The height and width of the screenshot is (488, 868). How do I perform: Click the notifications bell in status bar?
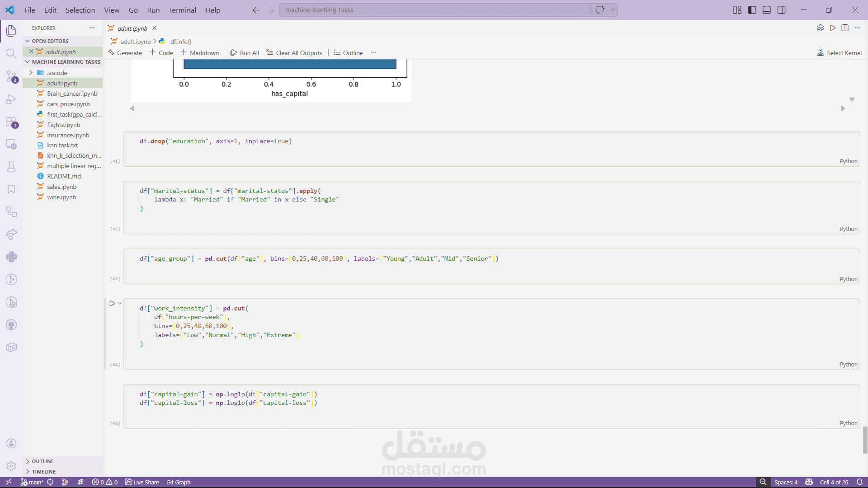[x=859, y=482]
